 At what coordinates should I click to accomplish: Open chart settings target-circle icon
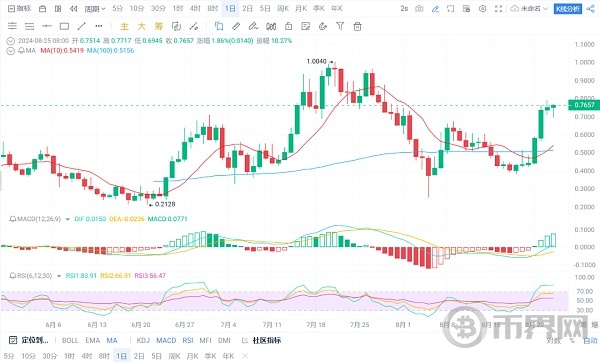click(483, 8)
